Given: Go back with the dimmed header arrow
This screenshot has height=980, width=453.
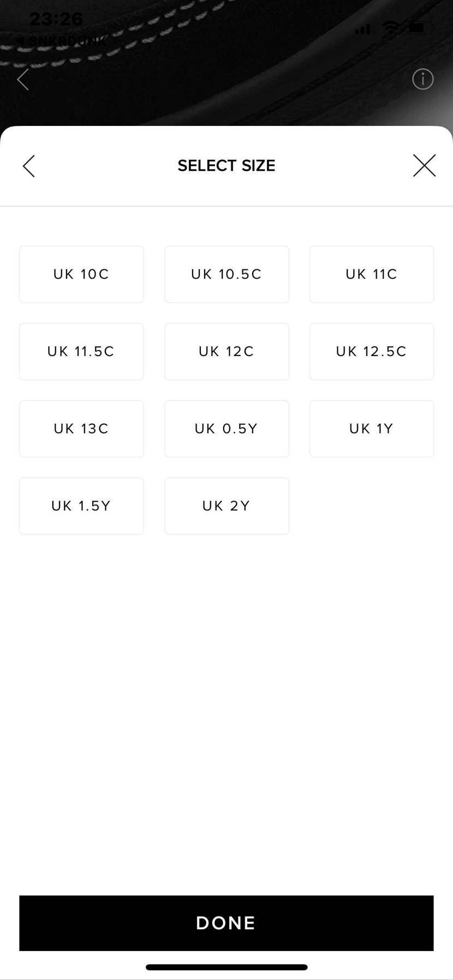Looking at the screenshot, I should coord(23,80).
